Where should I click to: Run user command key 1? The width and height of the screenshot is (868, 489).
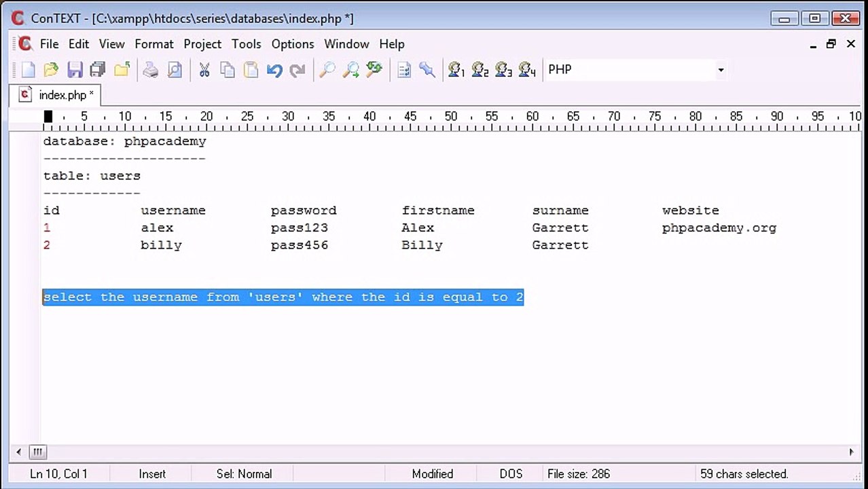point(456,69)
